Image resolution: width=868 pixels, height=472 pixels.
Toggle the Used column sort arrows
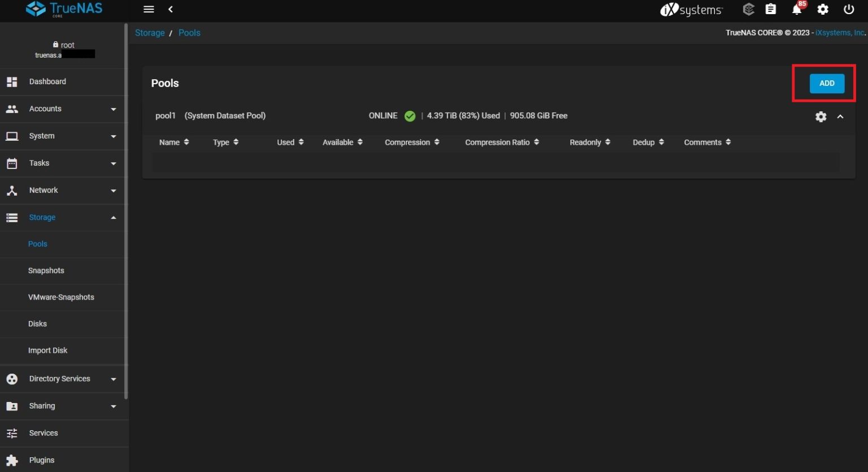[301, 142]
